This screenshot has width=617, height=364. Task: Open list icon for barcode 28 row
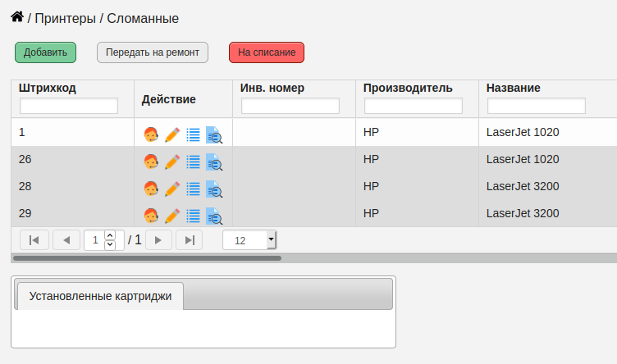click(193, 189)
